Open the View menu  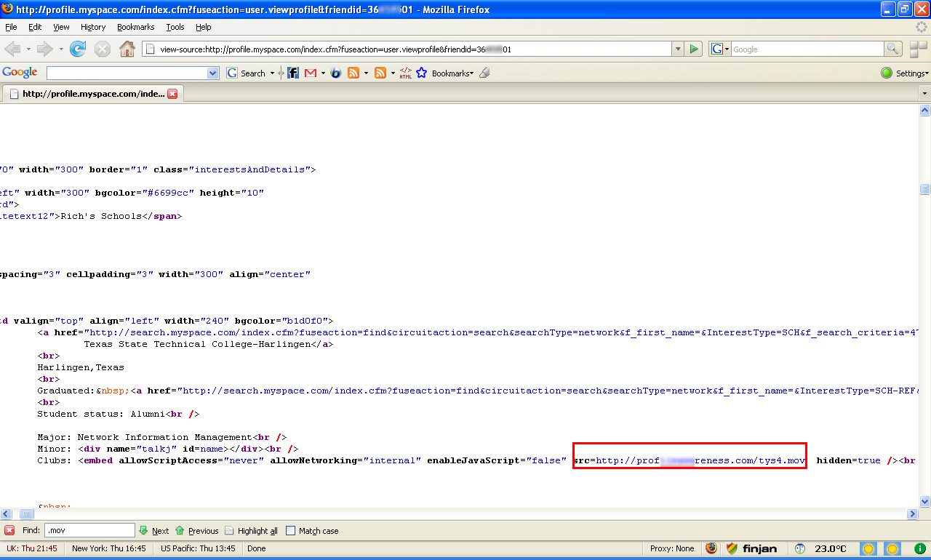(x=61, y=27)
